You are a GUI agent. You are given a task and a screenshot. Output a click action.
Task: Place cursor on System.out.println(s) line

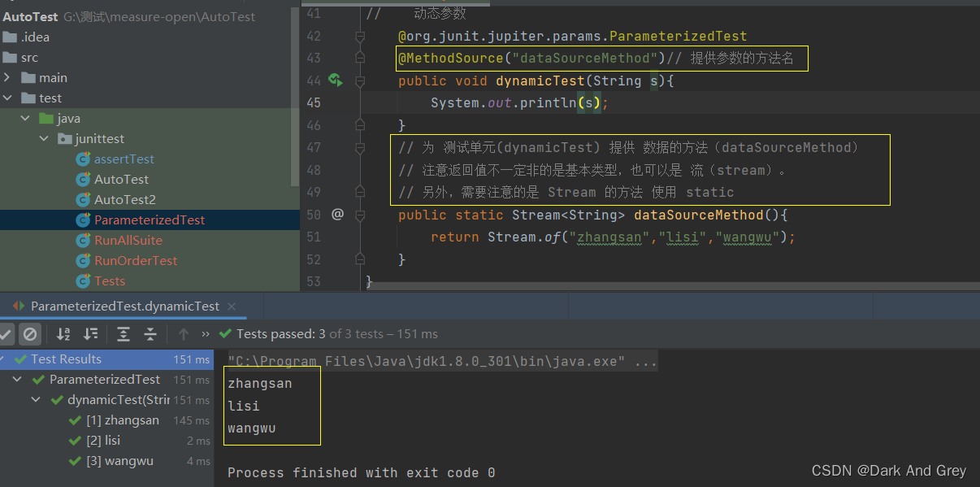[x=520, y=103]
